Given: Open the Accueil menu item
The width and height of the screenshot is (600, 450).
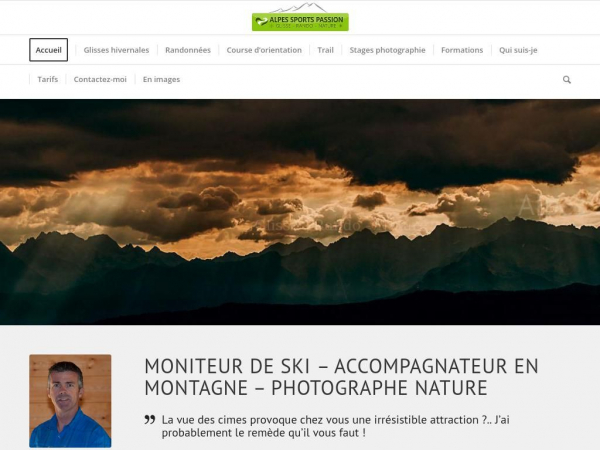Looking at the screenshot, I should (x=49, y=50).
